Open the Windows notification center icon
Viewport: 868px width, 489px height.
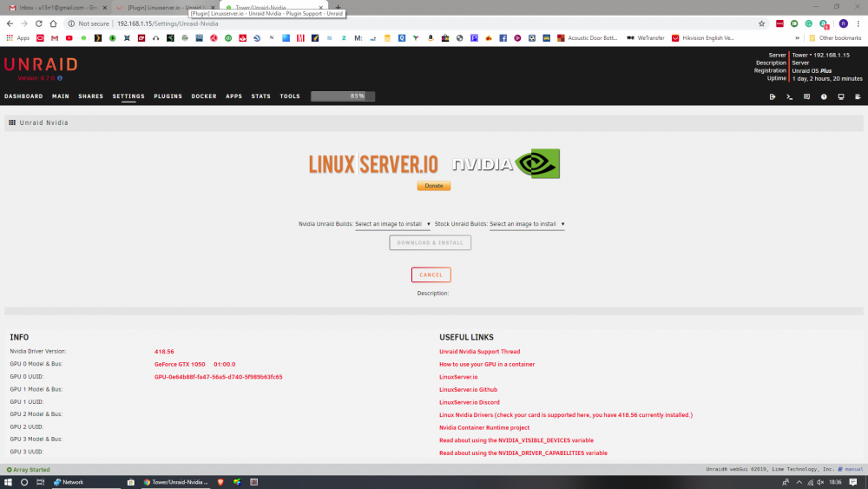[x=853, y=482]
